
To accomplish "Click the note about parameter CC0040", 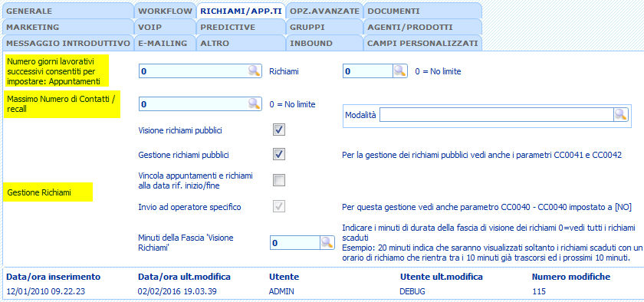I will 486,207.
